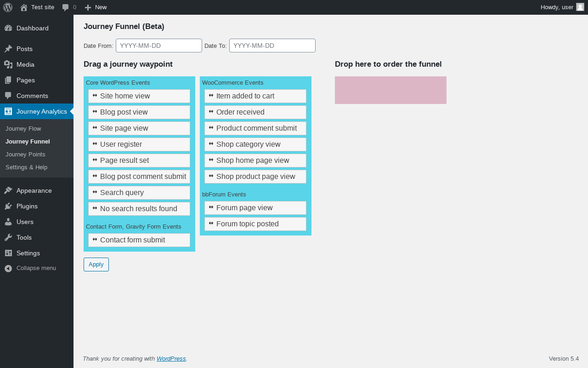The height and width of the screenshot is (368, 588).
Task: Select the Journey Points submenu item
Action: point(25,155)
